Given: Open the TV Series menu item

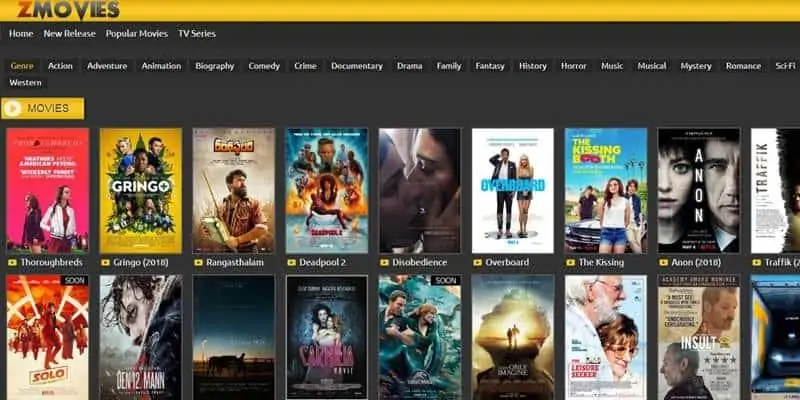Looking at the screenshot, I should [196, 34].
